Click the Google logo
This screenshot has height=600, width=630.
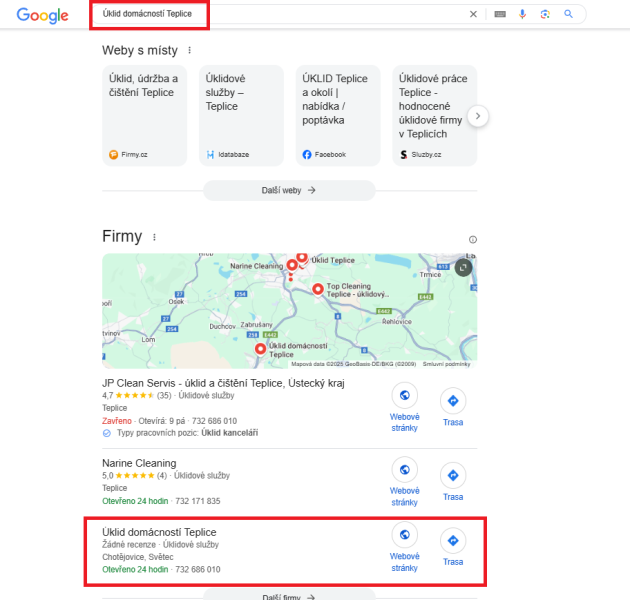tap(43, 15)
